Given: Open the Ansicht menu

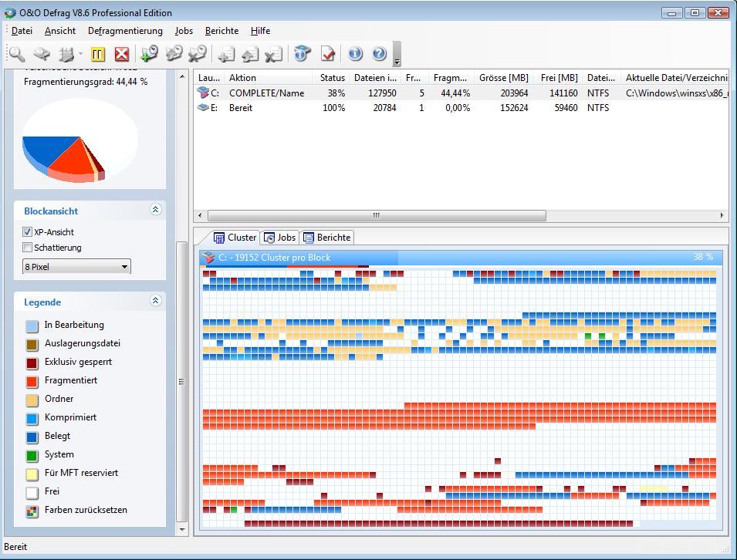Looking at the screenshot, I should [60, 31].
